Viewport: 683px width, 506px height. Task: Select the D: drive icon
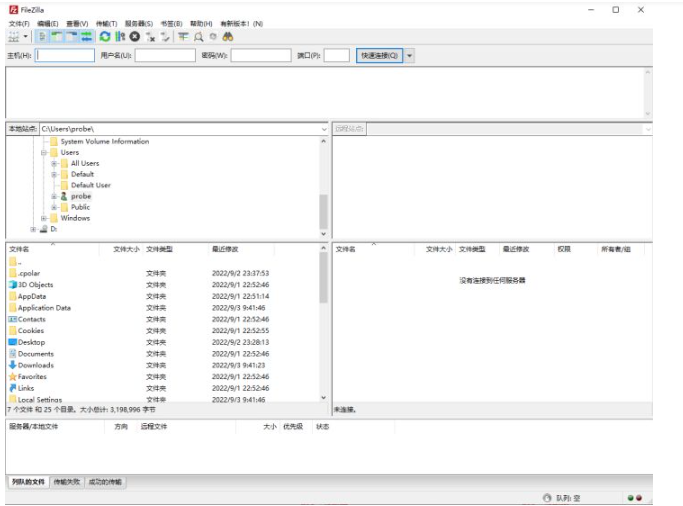point(44,229)
